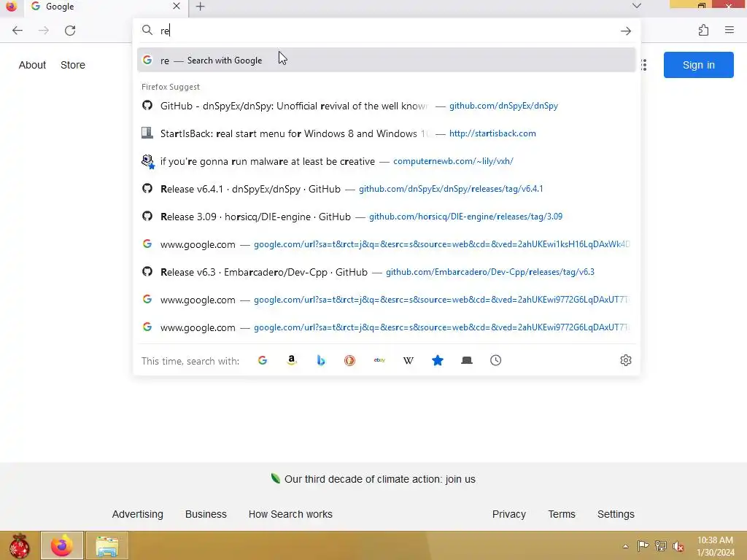Screen dimensions: 747x560
Task: Click Firefox icon in taskbar
Action: pos(62,545)
